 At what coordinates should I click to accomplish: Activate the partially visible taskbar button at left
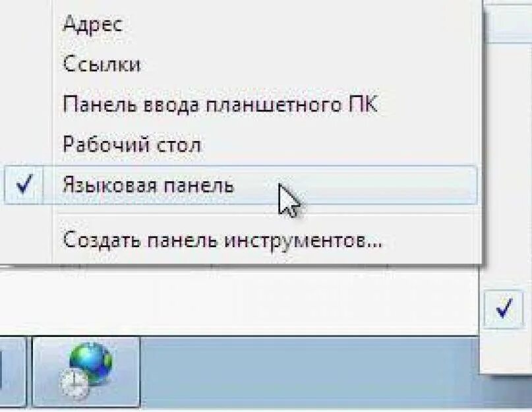13,371
